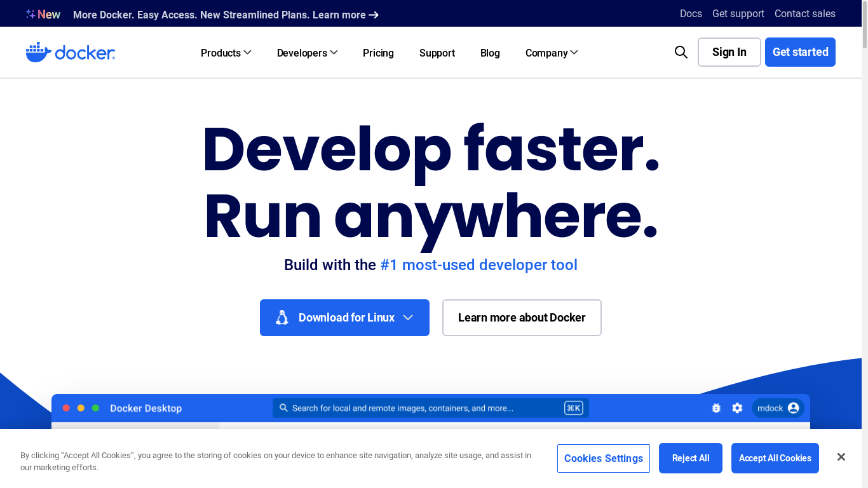Click the Develop faster. headline text

coord(431,151)
